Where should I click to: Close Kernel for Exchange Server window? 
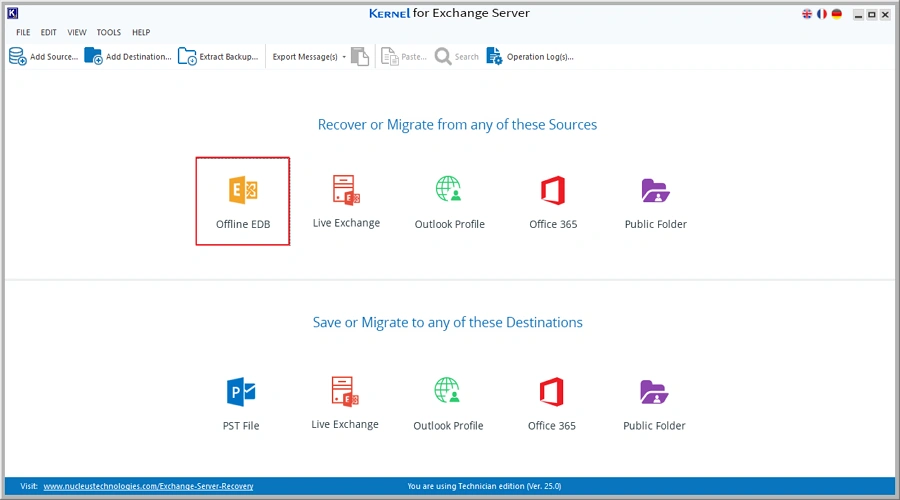pos(885,14)
